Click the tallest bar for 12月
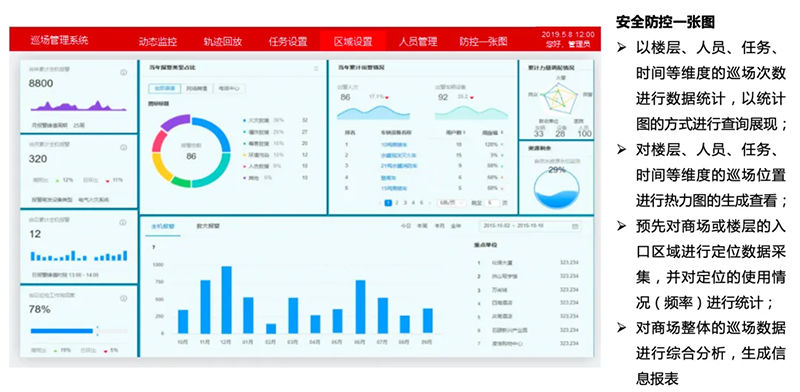 [227, 300]
